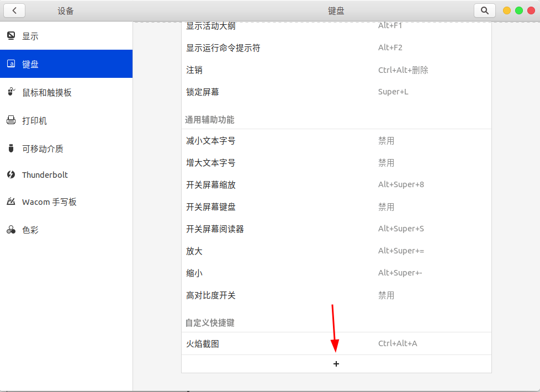Open 色彩 settings panel
Image resolution: width=540 pixels, height=392 pixels.
(66, 230)
